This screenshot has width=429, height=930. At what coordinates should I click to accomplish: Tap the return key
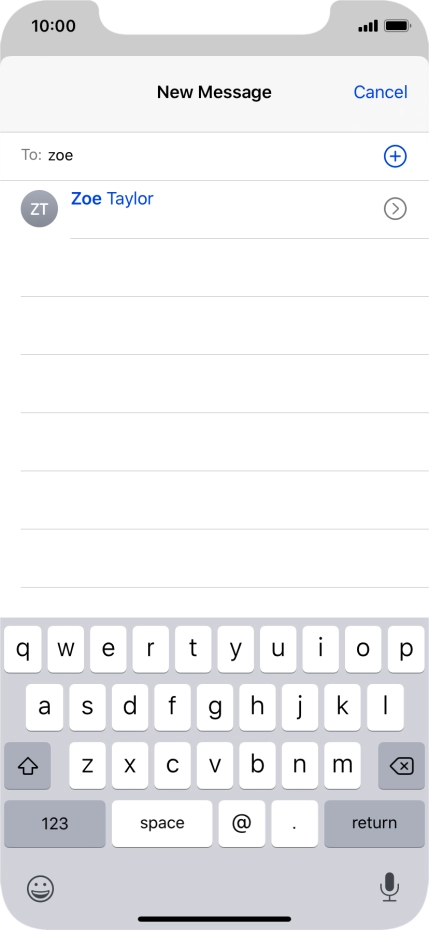[374, 823]
